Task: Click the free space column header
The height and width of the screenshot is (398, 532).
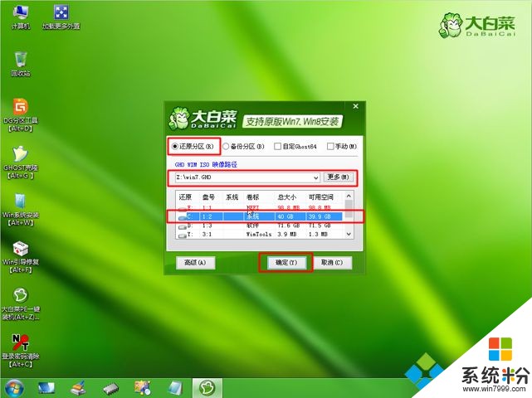Action: [321, 197]
